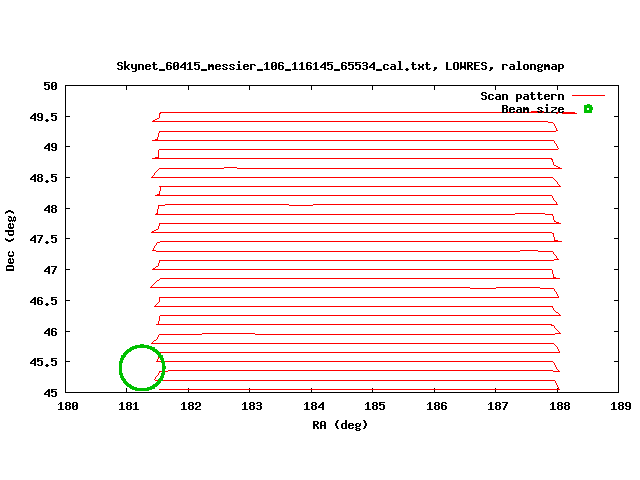The image size is (640, 480).
Task: Click the green beam size legend marker
Action: click(x=588, y=109)
